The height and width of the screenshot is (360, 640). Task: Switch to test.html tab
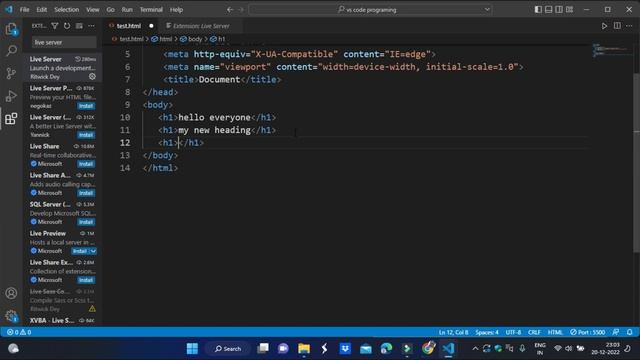click(x=129, y=26)
